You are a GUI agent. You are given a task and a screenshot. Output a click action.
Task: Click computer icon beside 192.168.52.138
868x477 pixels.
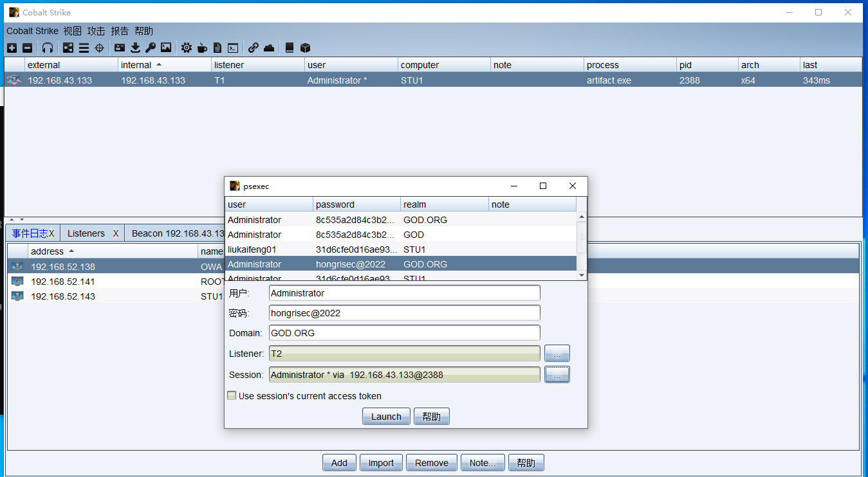click(x=17, y=266)
